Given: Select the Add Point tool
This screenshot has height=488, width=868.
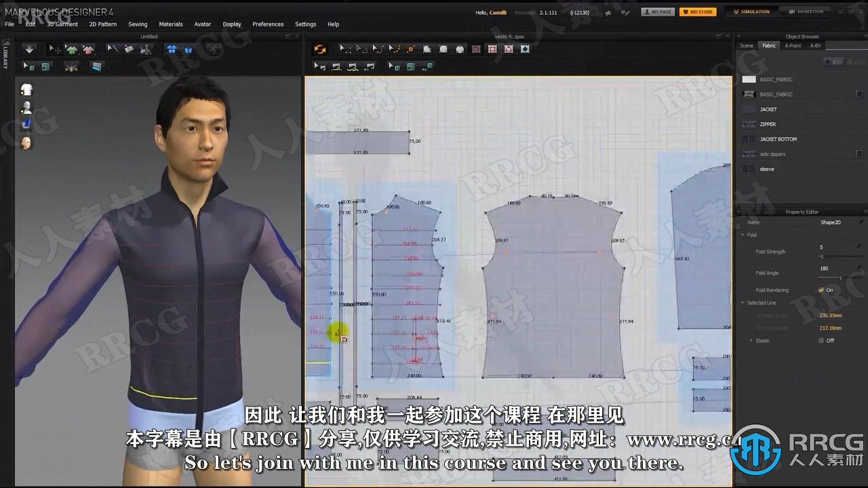Looking at the screenshot, I should [411, 49].
